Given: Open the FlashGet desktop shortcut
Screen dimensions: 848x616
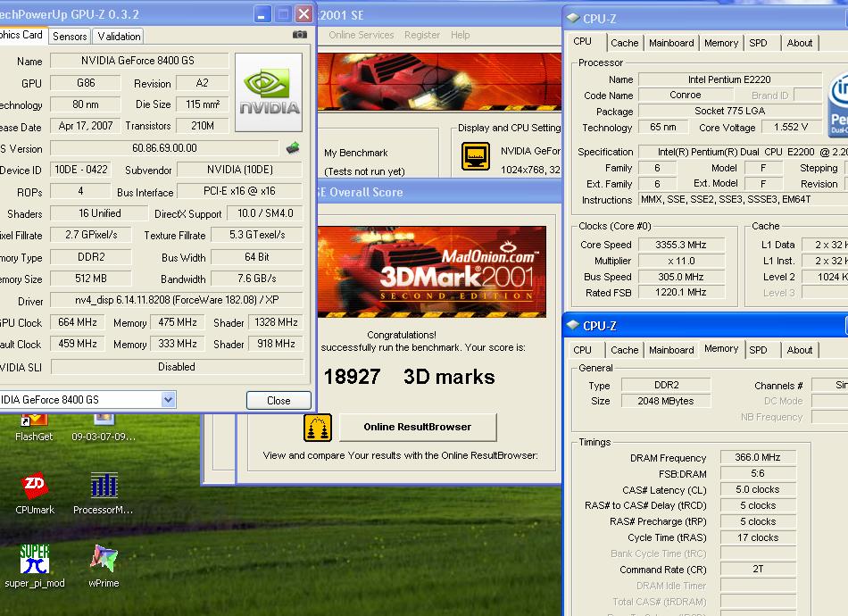Looking at the screenshot, I should pos(34,428).
